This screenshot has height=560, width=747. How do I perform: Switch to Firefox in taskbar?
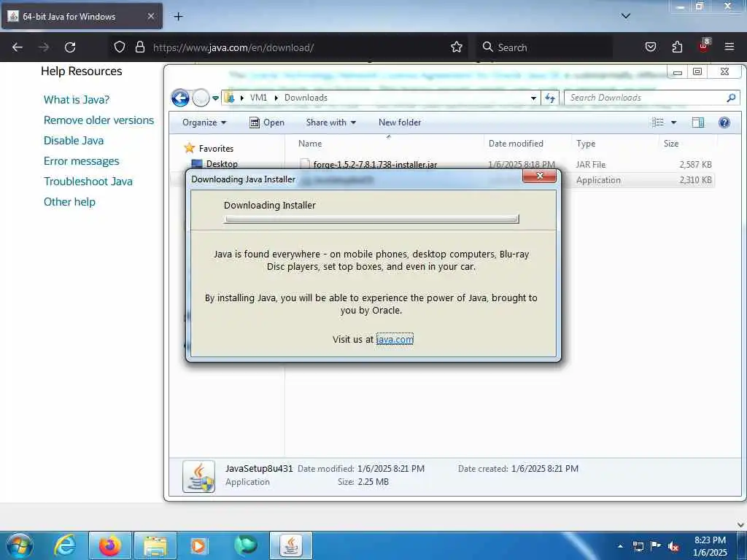(x=109, y=545)
